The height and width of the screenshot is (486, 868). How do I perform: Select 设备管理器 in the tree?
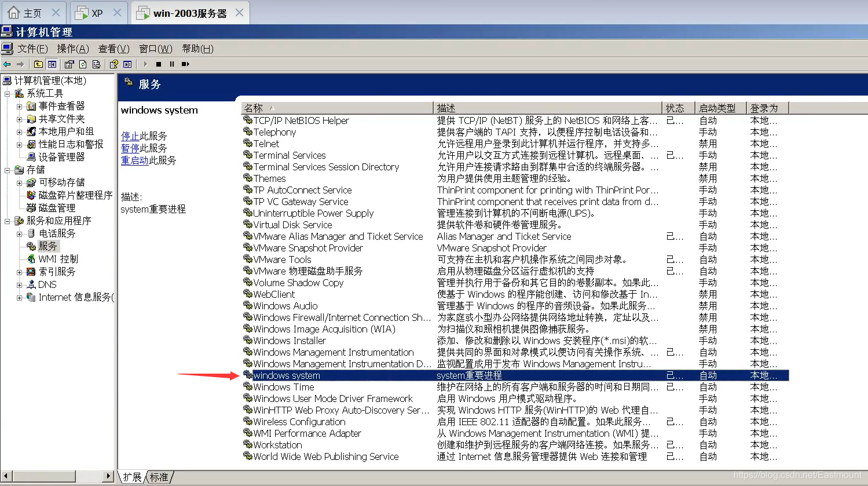tap(61, 157)
